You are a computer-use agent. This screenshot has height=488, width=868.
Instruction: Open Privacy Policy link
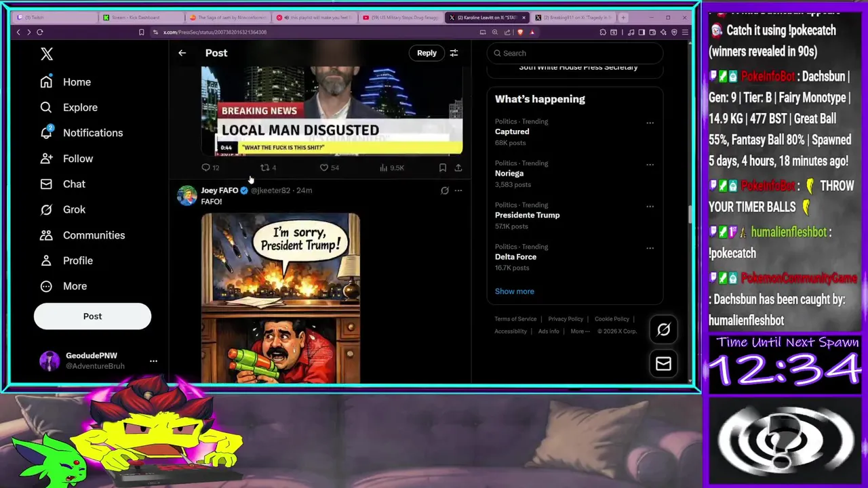(566, 319)
